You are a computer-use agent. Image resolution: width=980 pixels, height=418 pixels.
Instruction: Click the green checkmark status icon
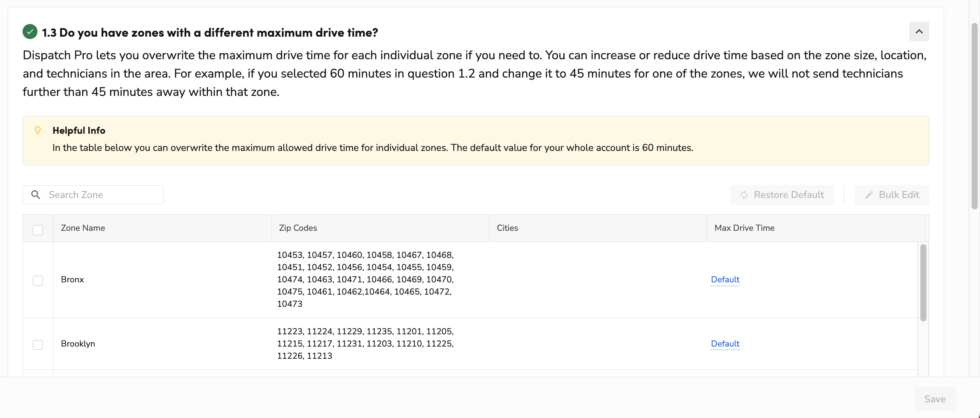tap(30, 32)
